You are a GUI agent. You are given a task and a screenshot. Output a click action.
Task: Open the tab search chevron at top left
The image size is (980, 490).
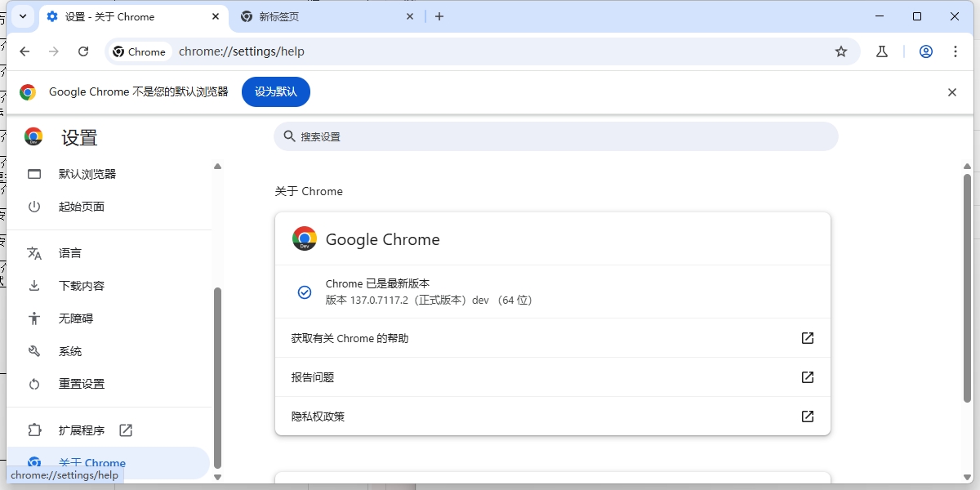point(22,16)
